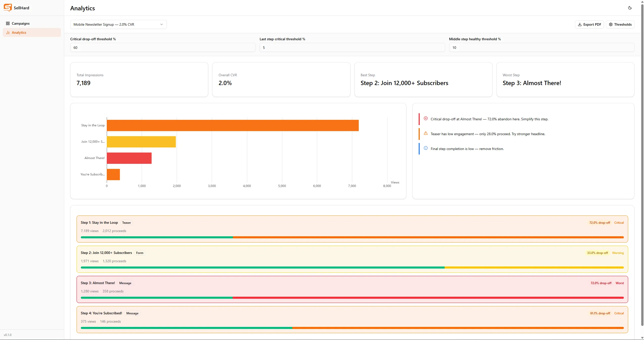Click the blue info circle icon
This screenshot has height=340, width=644.
tap(426, 148)
